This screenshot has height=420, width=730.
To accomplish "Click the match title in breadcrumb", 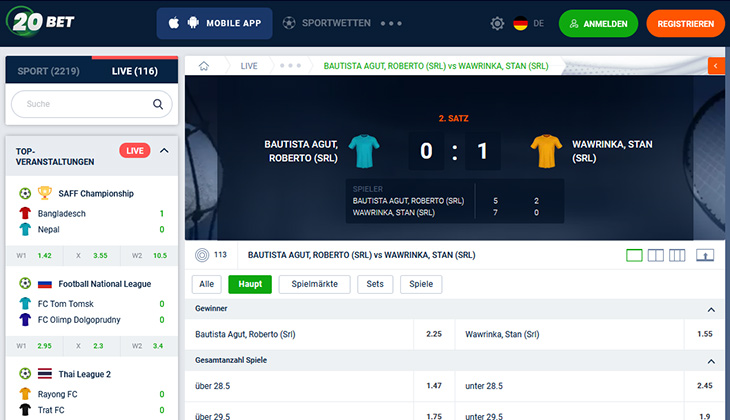I will (x=436, y=66).
